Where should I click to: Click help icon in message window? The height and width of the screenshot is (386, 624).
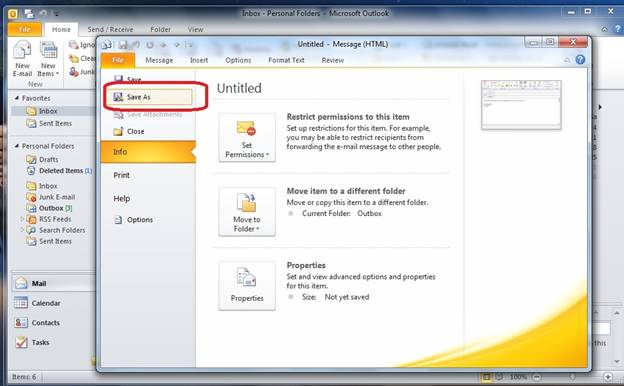click(x=580, y=60)
